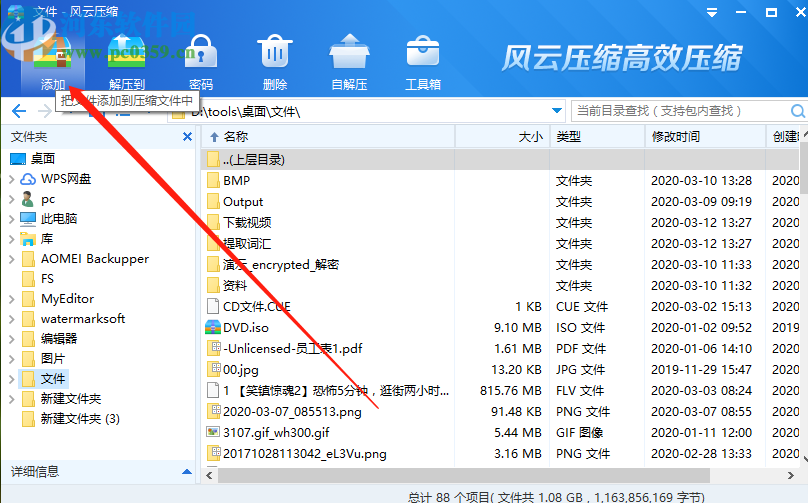The height and width of the screenshot is (503, 808).
Task: Click the horizontal scrollbar in file list
Action: (463, 475)
